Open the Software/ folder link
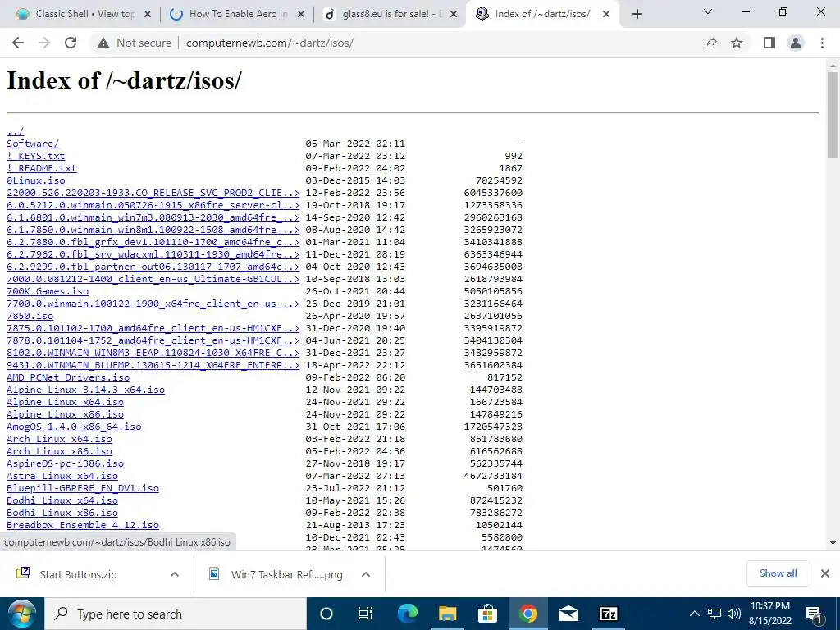The image size is (840, 630). [33, 144]
